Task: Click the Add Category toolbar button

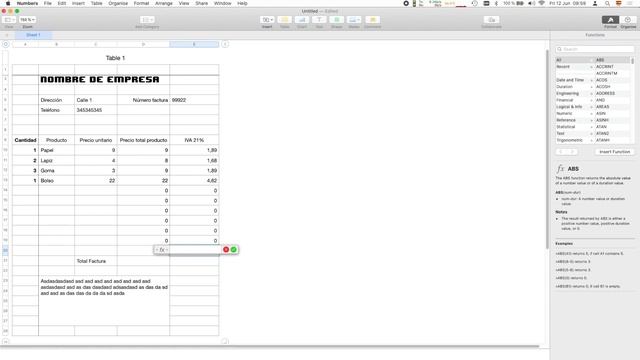Action: [x=147, y=20]
